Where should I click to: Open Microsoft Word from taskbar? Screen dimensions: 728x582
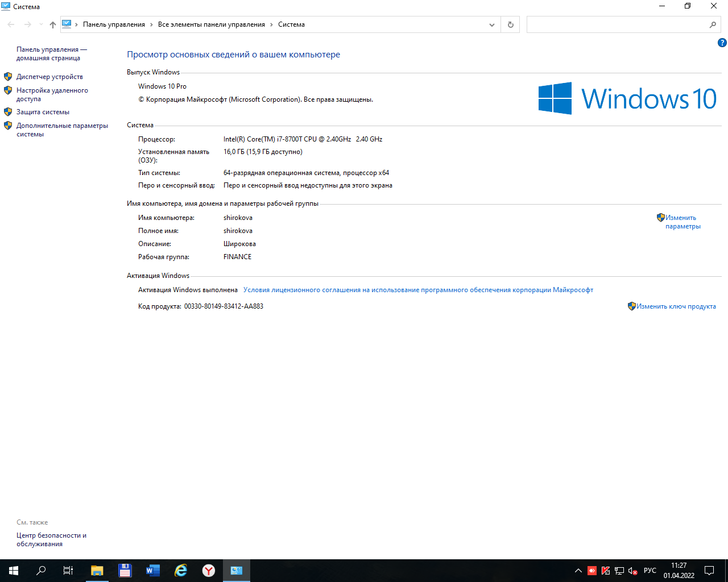[x=153, y=571]
